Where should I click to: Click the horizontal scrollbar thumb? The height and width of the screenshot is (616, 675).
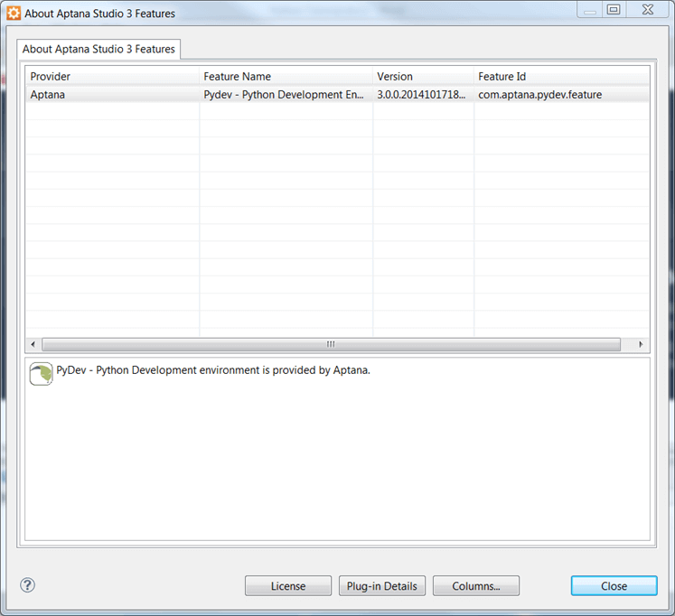(x=331, y=344)
